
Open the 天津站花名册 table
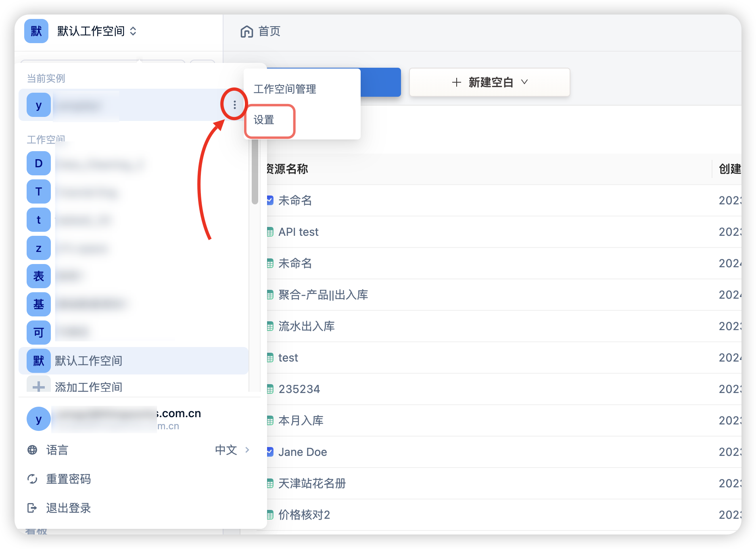[x=312, y=483]
